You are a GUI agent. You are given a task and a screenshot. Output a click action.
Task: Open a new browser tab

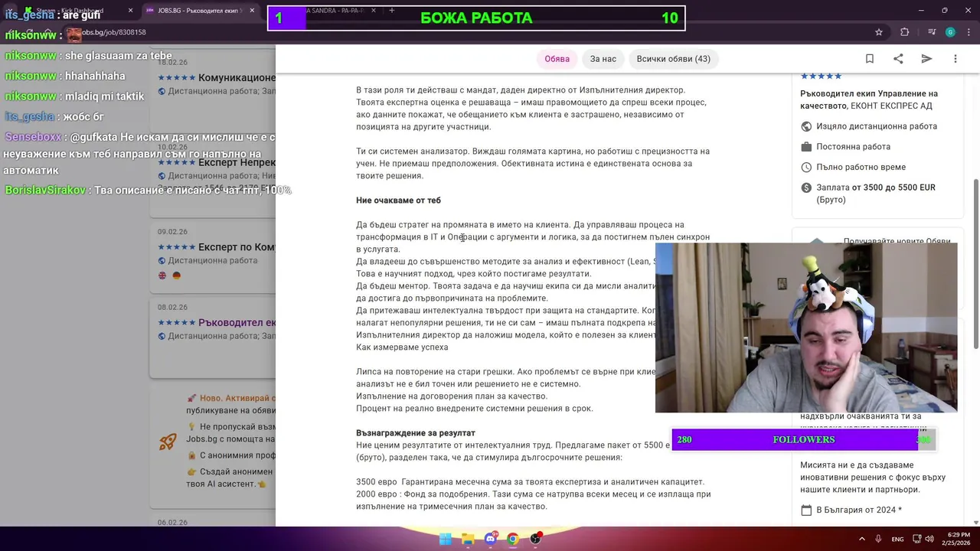point(391,11)
